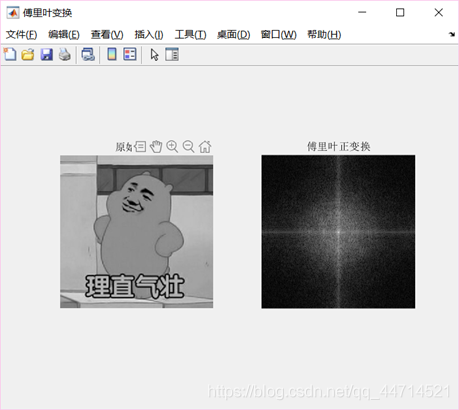This screenshot has height=410, width=459.
Task: Click the MATLAB logo icon in title bar
Action: point(13,13)
